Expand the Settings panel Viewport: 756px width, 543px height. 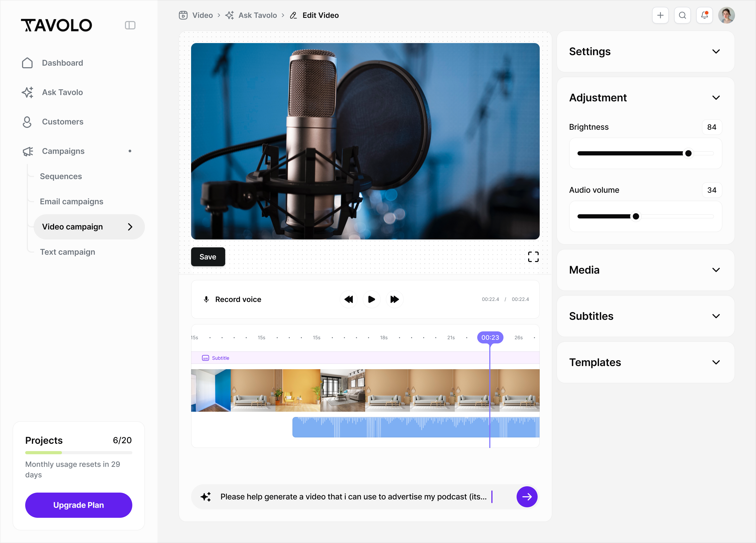pyautogui.click(x=716, y=52)
